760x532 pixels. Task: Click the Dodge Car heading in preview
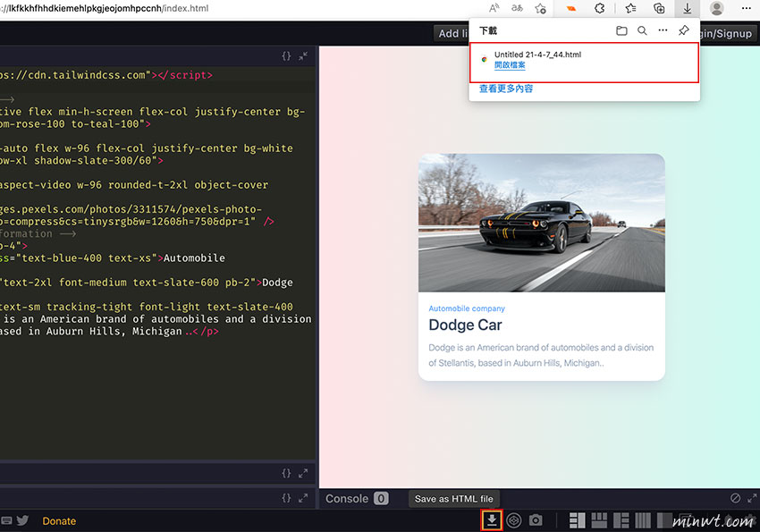465,325
